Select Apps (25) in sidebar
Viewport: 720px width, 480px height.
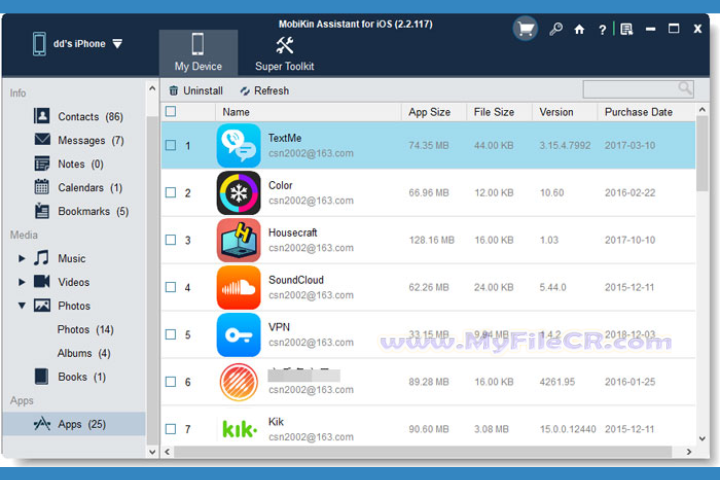point(74,424)
